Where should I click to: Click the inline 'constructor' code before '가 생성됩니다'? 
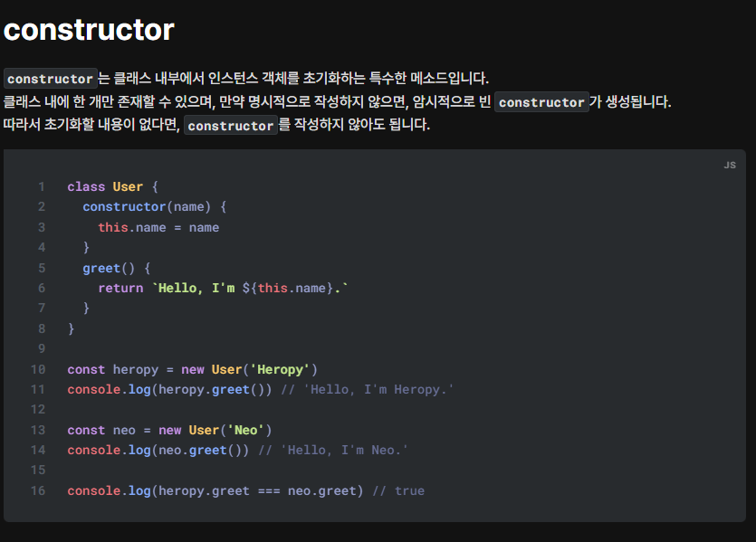541,102
